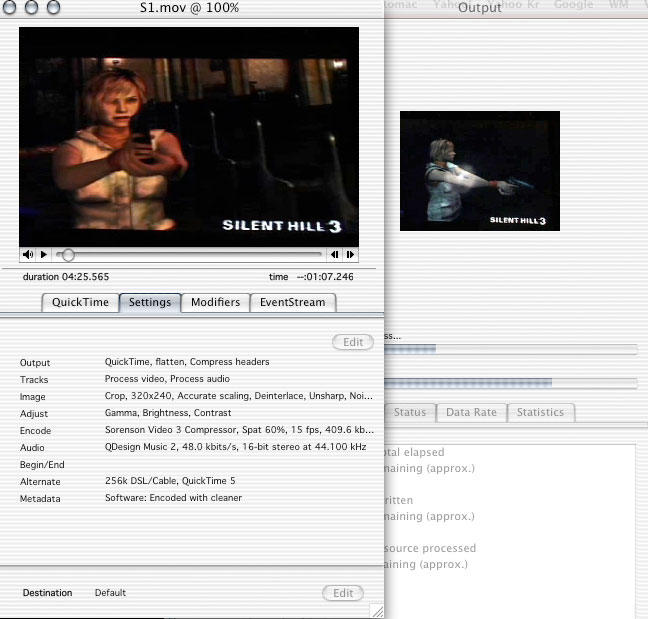Open the Status tab in the Output window

[x=409, y=412]
